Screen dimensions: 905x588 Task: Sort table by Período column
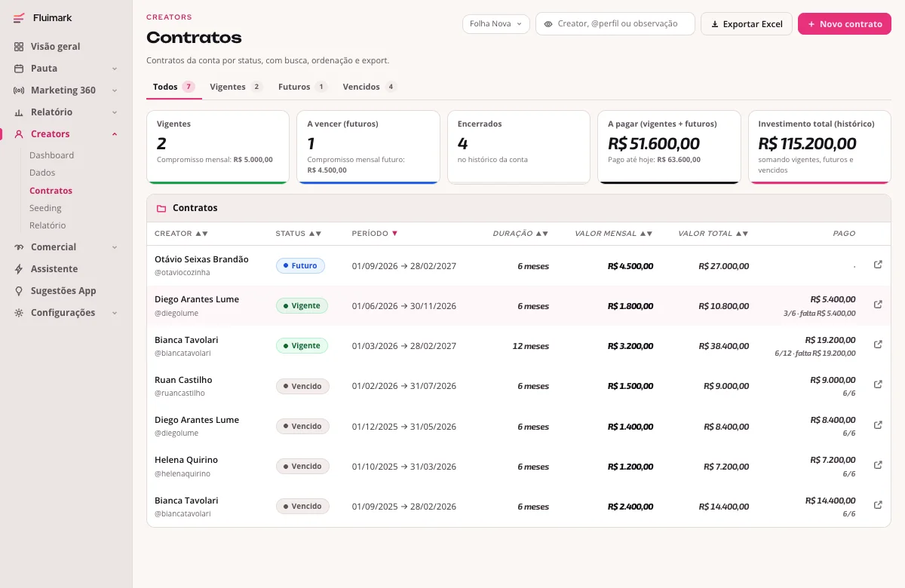tap(375, 234)
